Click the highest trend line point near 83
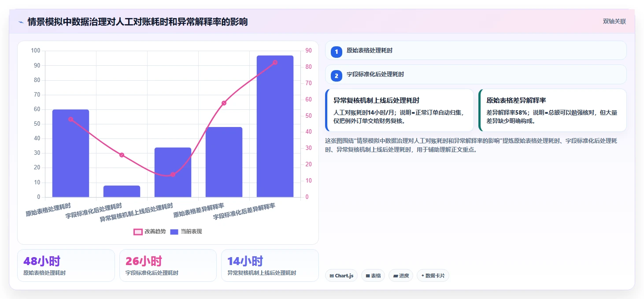This screenshot has height=299, width=644. pyautogui.click(x=275, y=62)
